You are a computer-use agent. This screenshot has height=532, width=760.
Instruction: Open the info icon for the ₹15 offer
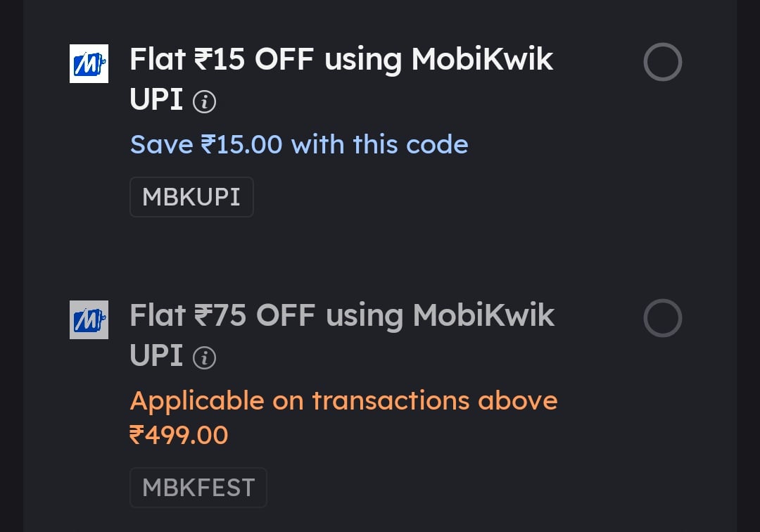tap(204, 102)
